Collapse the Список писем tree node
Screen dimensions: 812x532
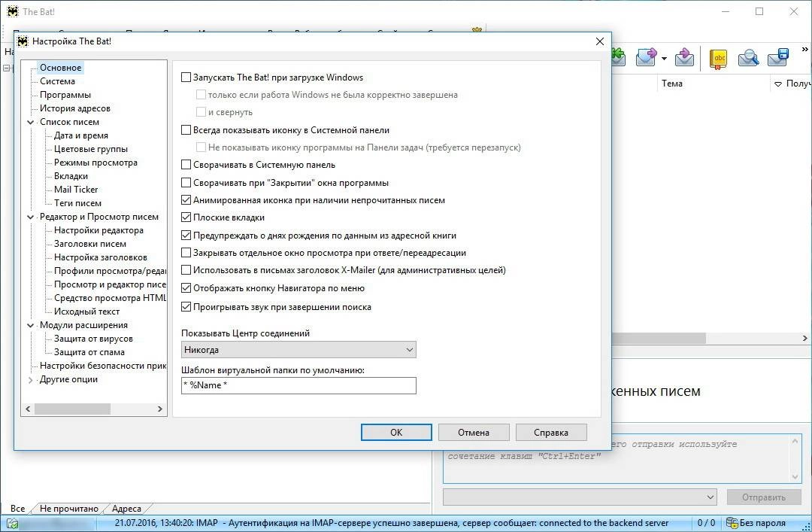[x=31, y=123]
